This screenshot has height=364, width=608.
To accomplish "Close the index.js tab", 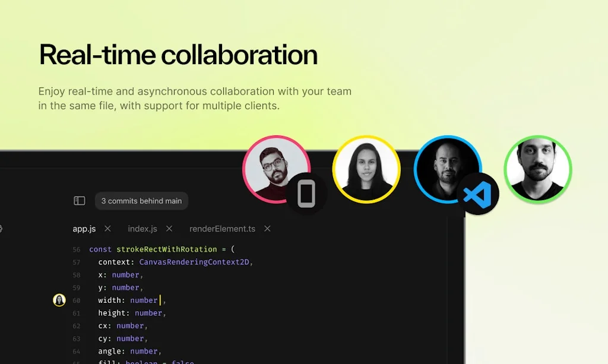I will click(169, 228).
